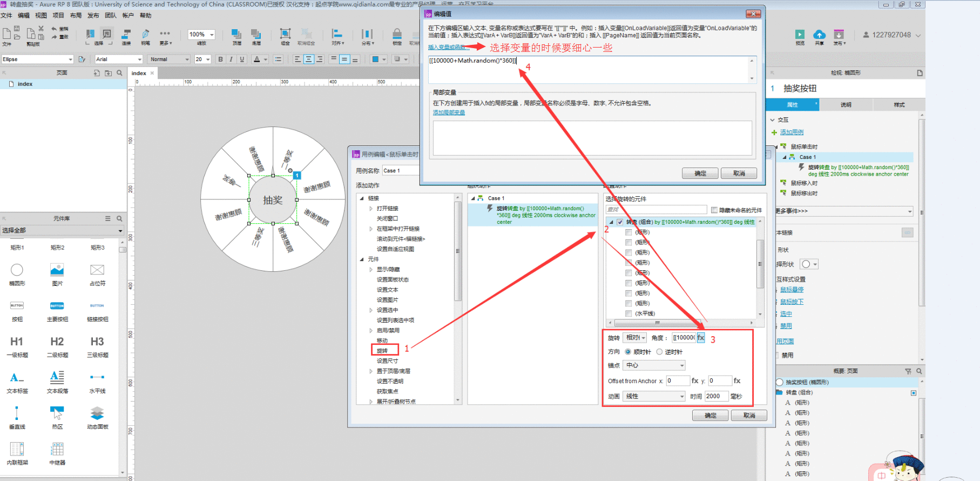
Task: Check the first (矩形) checkbox in widget list
Action: (x=628, y=232)
